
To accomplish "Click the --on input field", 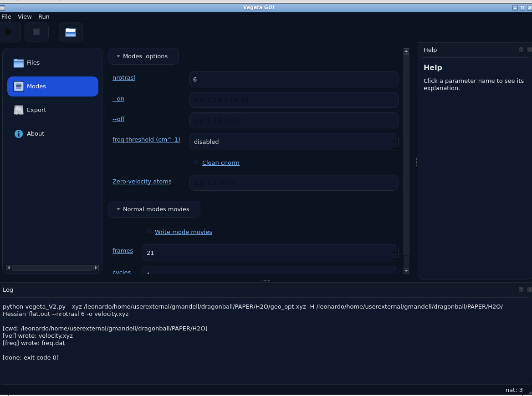I will 293,100.
